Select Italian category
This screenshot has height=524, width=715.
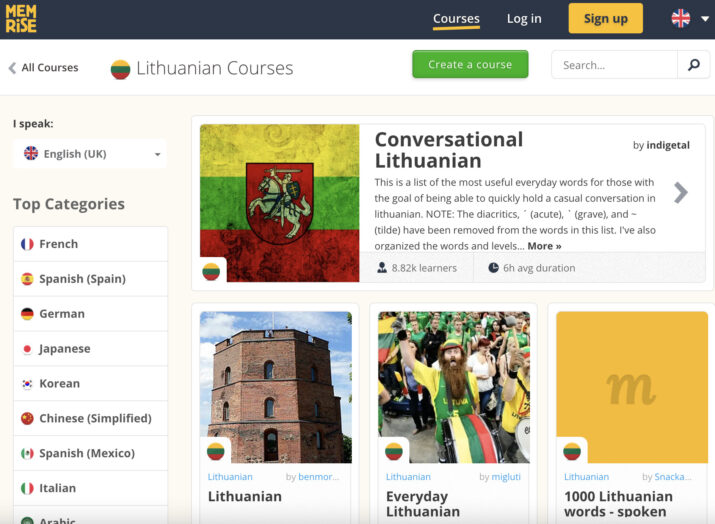[90, 488]
